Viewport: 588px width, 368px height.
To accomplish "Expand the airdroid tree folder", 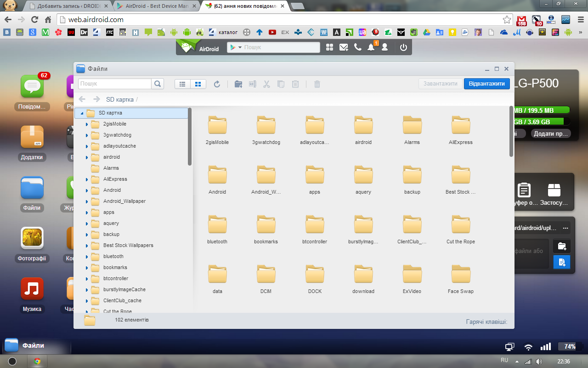I will [87, 157].
